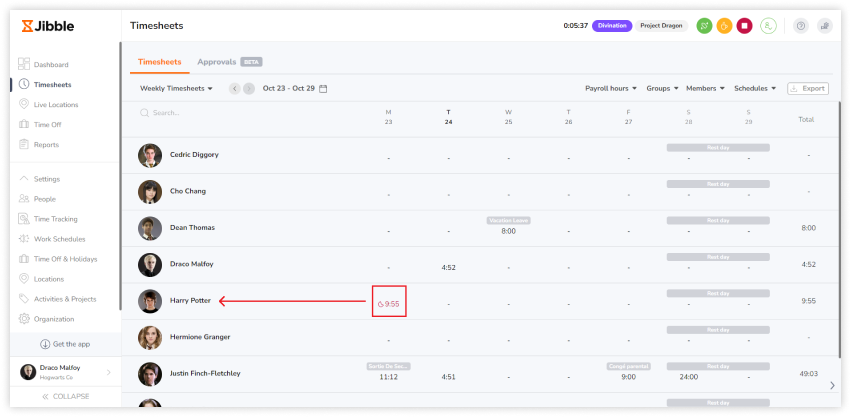Go to previous week
This screenshot has width=851, height=417.
(x=234, y=89)
